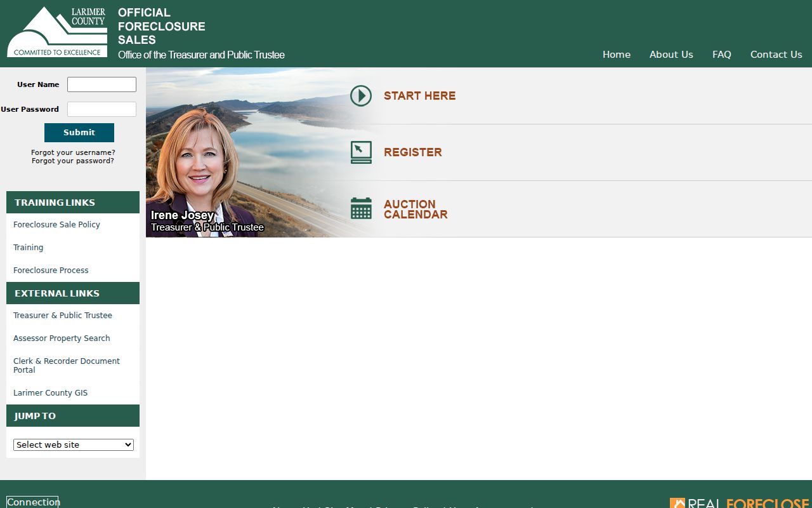Open About Us page
The image size is (812, 508).
pyautogui.click(x=671, y=55)
